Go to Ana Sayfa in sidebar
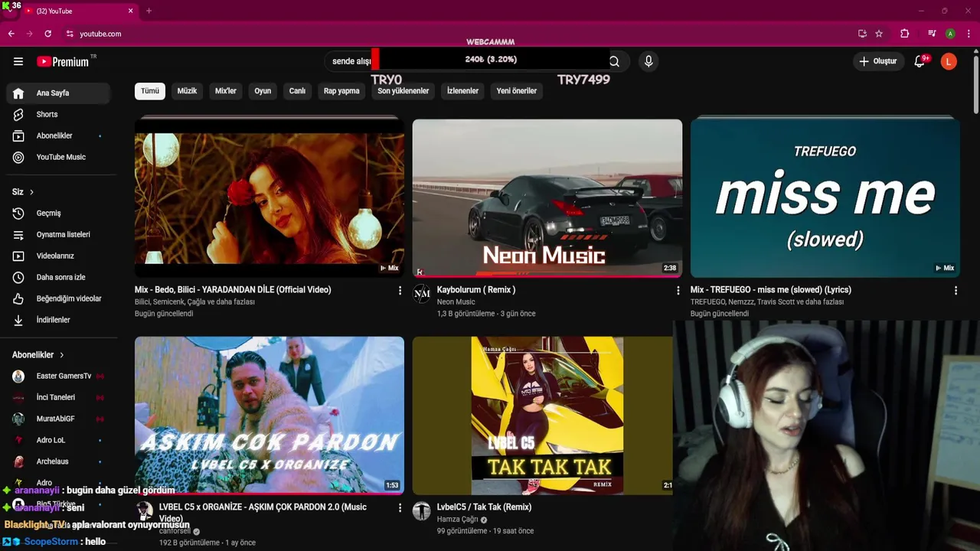 (x=59, y=93)
